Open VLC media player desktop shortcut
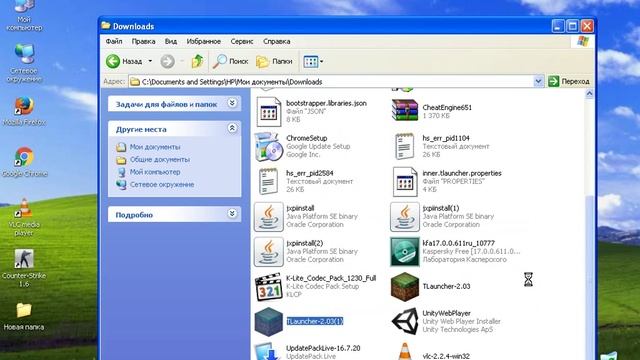This screenshot has height=360, width=640. 24,218
